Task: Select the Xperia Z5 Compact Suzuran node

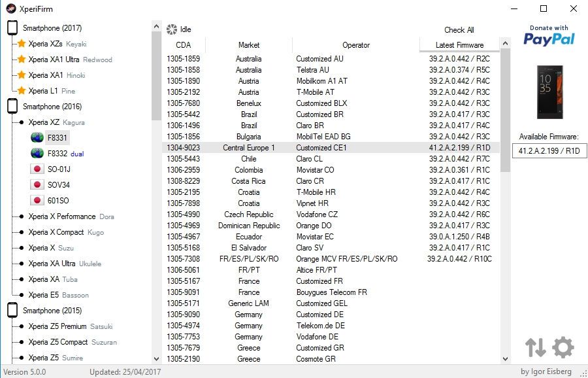Action: point(73,342)
